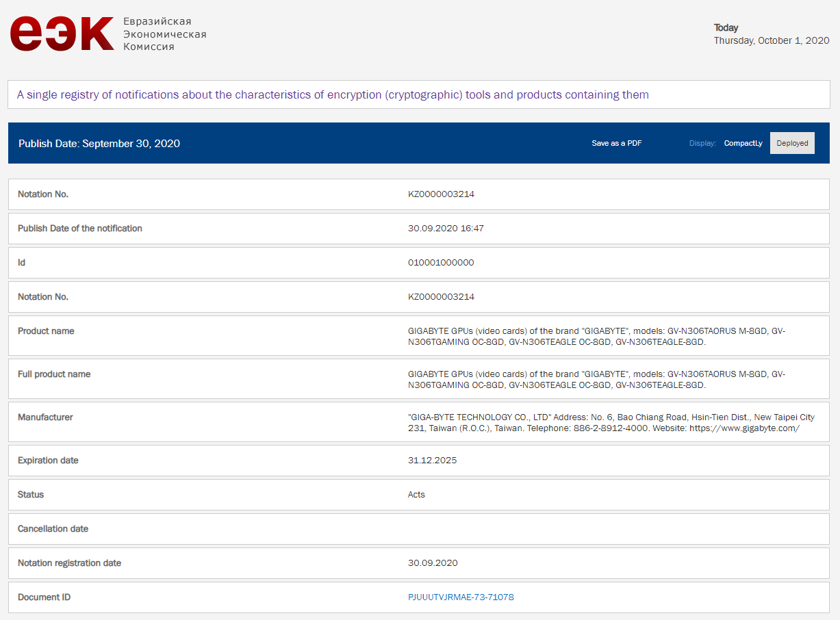
Task: Click the Expiration date label
Action: (48, 461)
